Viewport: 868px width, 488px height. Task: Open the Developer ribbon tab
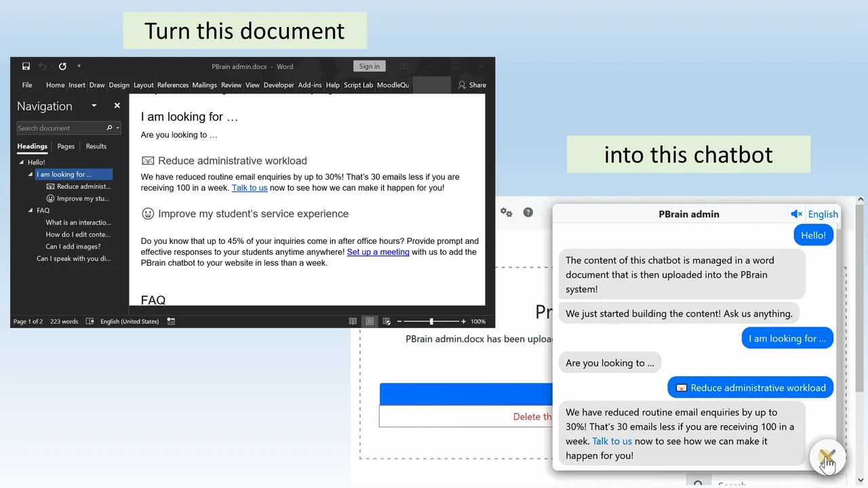[x=279, y=85]
